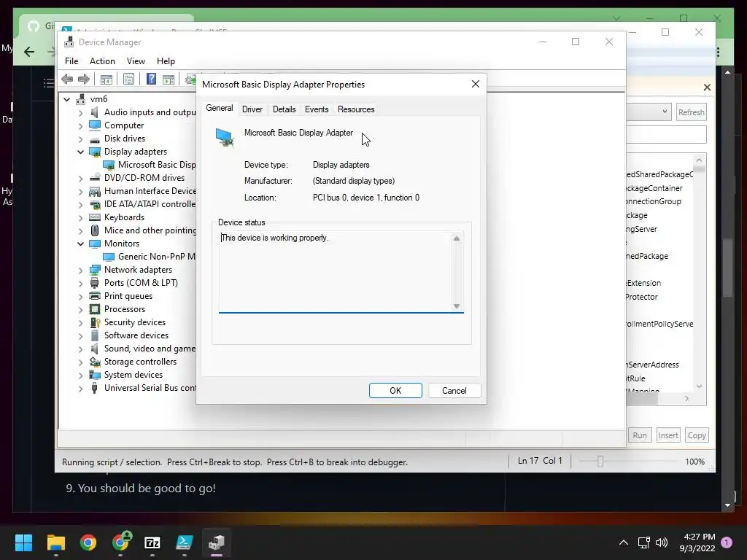The height and width of the screenshot is (560, 747).
Task: Click the Windows Start button
Action: (x=23, y=542)
